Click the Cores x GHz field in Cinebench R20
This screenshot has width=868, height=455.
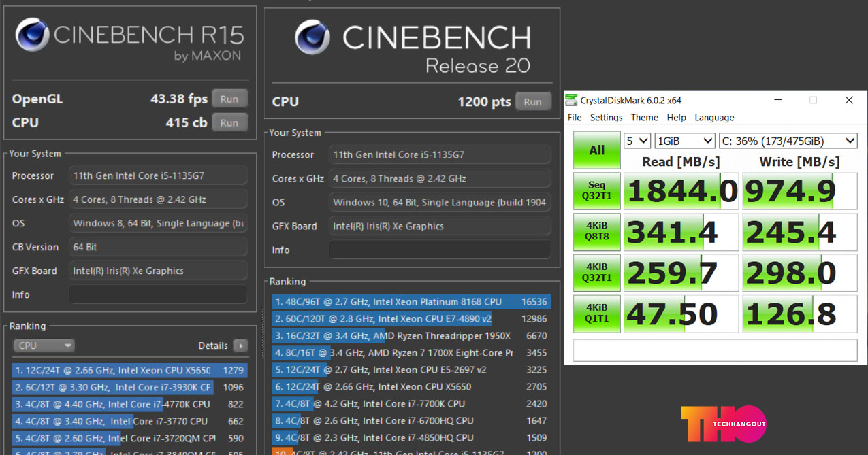(x=440, y=178)
